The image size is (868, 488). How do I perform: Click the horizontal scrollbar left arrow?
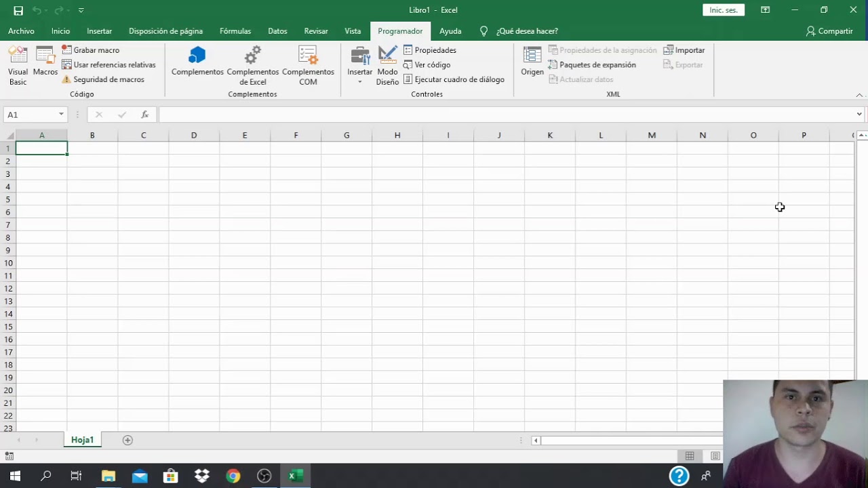pos(536,441)
